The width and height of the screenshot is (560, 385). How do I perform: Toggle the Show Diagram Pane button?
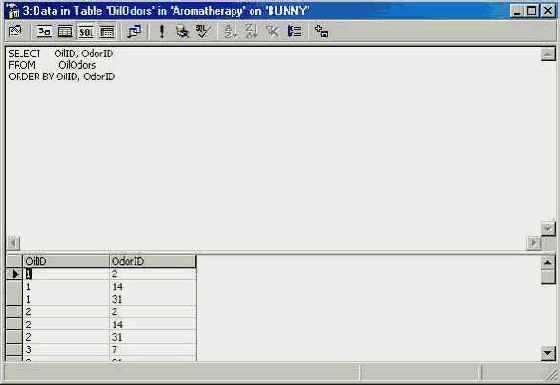pos(44,31)
